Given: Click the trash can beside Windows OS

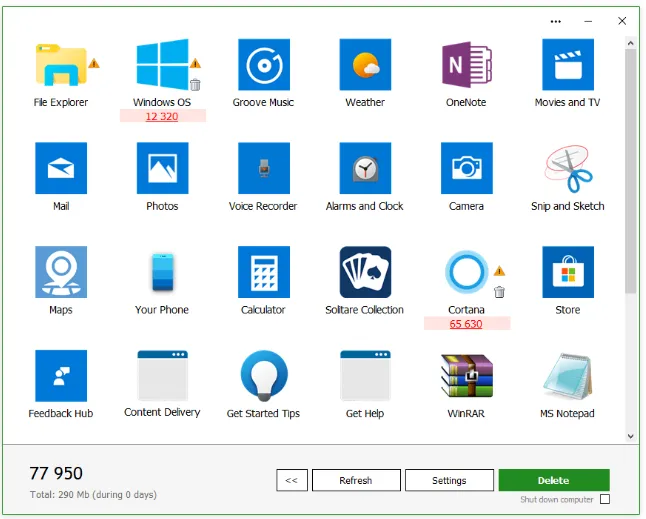Looking at the screenshot, I should coord(195,84).
